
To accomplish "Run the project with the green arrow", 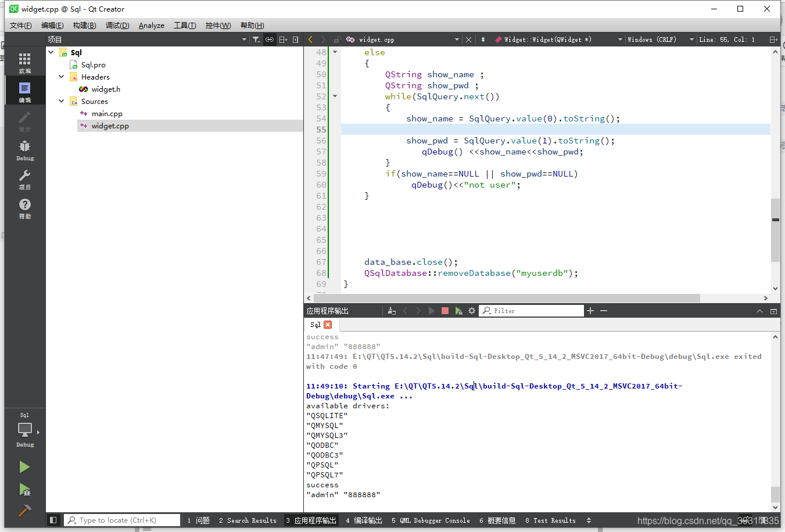I will point(24,467).
